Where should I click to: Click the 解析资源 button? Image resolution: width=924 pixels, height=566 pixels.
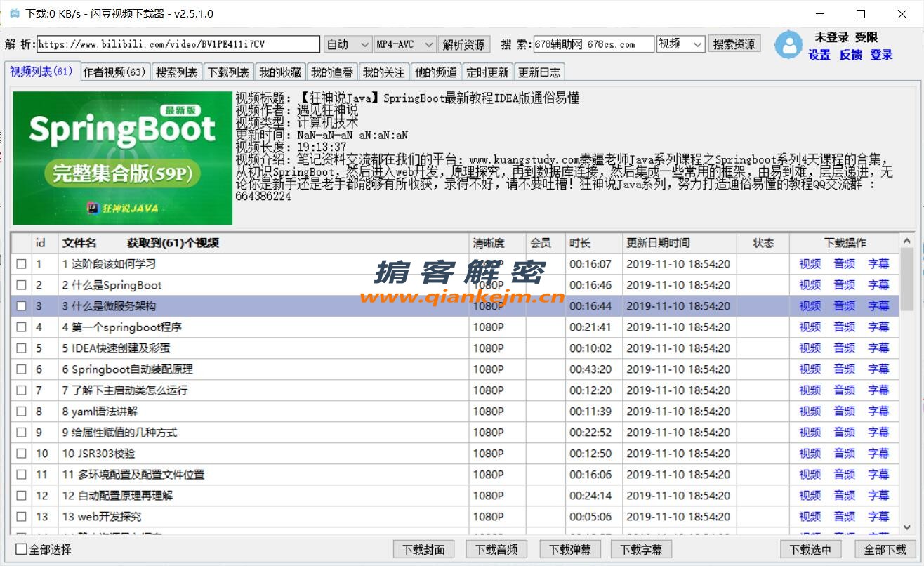point(464,44)
